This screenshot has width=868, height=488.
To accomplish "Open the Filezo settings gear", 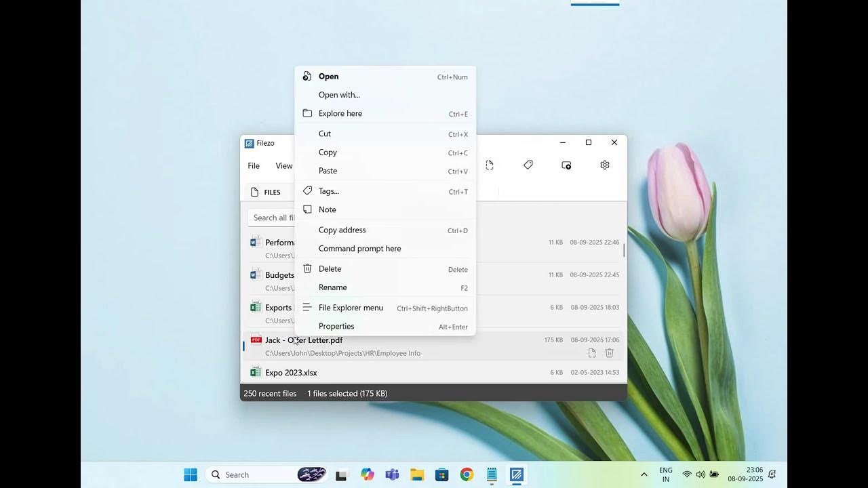I will 605,165.
